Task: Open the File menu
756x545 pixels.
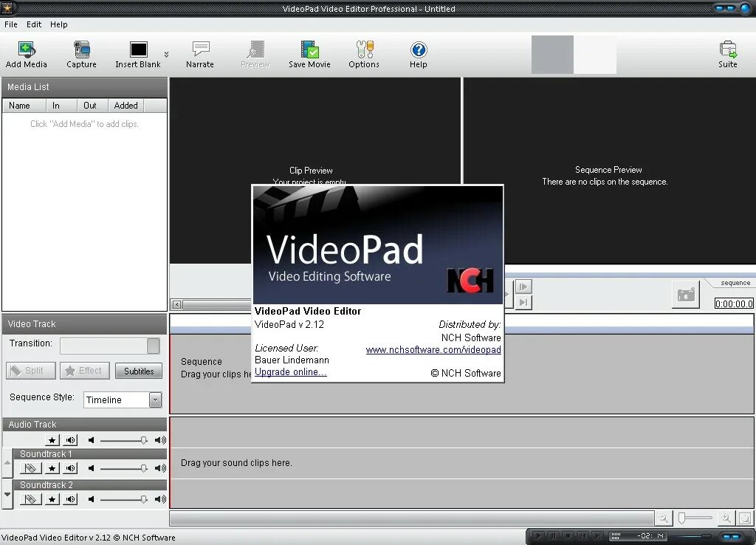Action: tap(10, 24)
